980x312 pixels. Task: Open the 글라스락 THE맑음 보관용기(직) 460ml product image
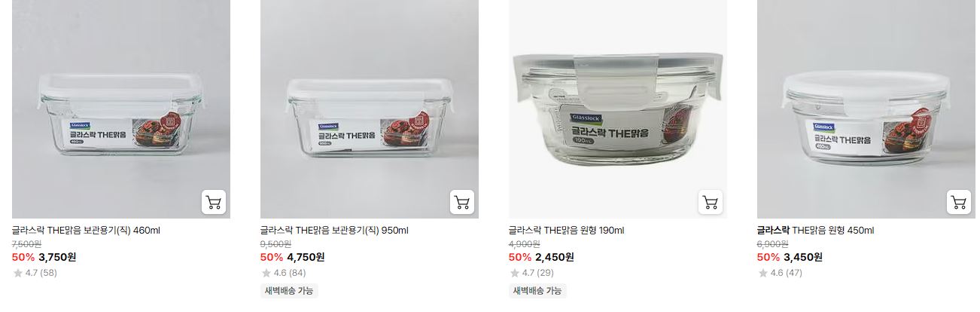pos(121,109)
